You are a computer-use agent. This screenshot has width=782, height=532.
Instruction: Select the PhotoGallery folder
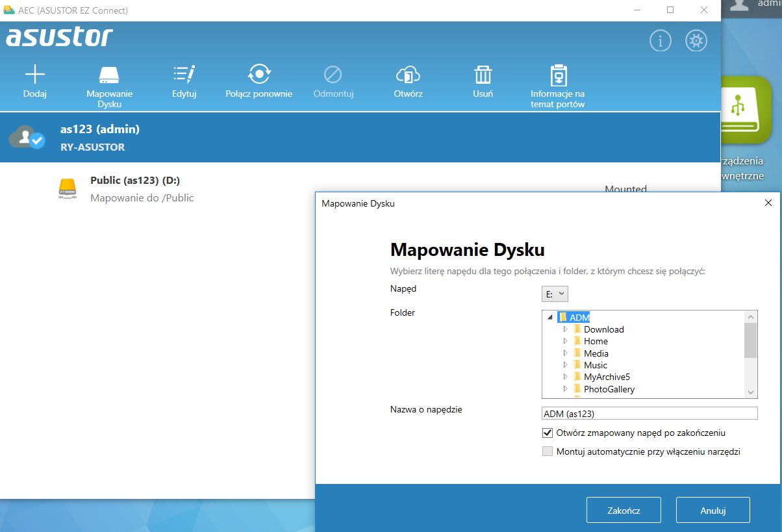point(609,389)
